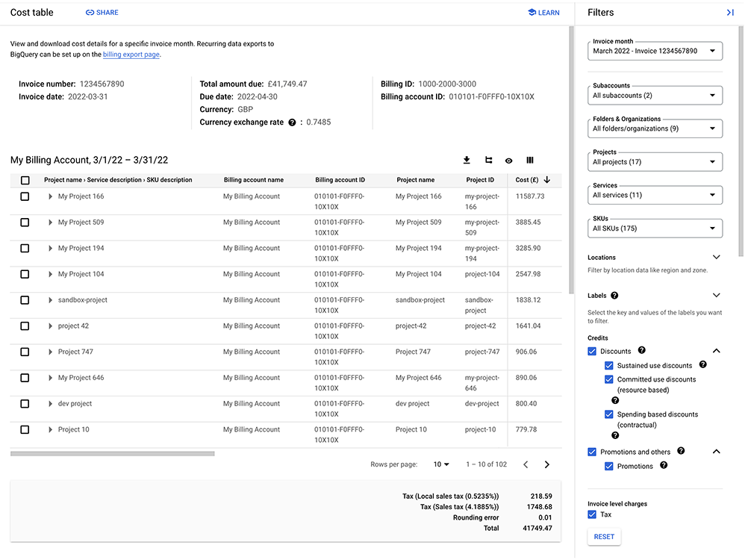Expand the Labels filter section

click(716, 295)
